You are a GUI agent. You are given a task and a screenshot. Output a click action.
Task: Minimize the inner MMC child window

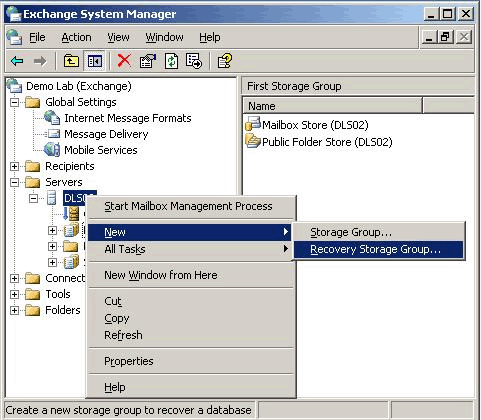point(430,37)
